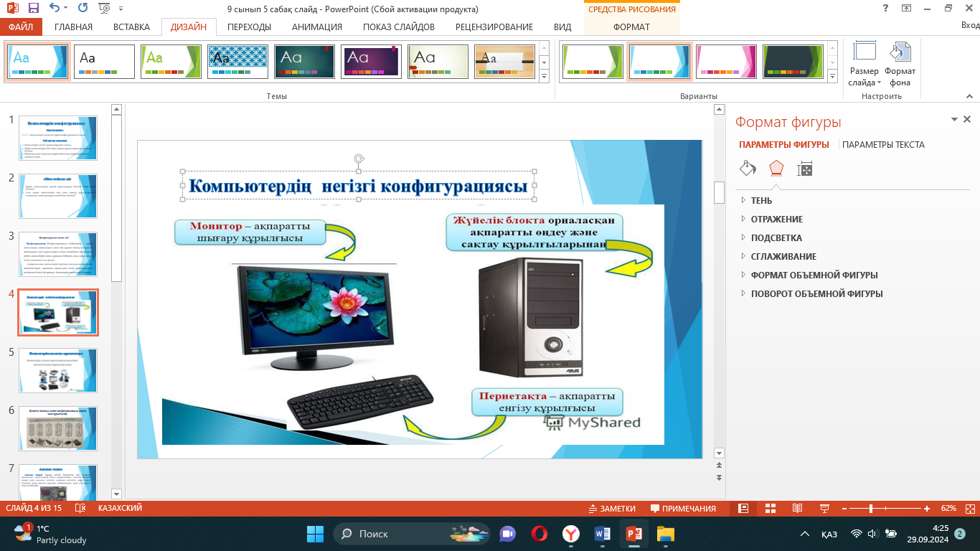Switch to the ГЛАВНАЯ tab
The height and width of the screenshot is (551, 980).
[73, 27]
